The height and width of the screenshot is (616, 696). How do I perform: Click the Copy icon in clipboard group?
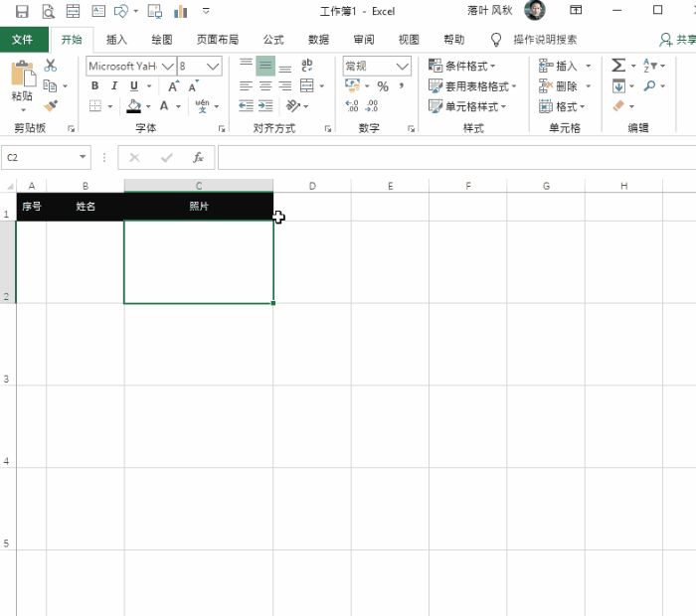coord(50,85)
